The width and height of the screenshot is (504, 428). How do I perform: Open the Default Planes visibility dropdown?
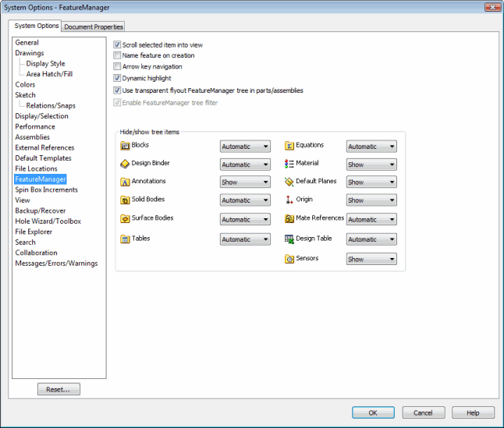[371, 182]
